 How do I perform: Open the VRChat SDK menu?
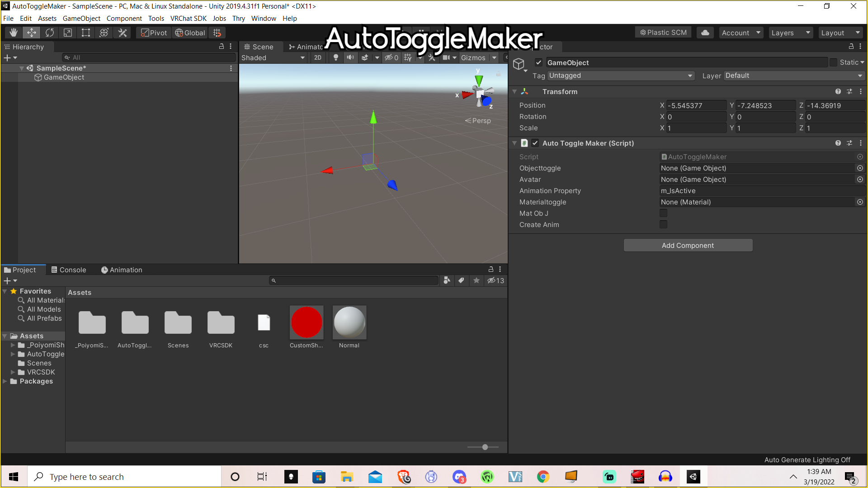tap(188, 19)
